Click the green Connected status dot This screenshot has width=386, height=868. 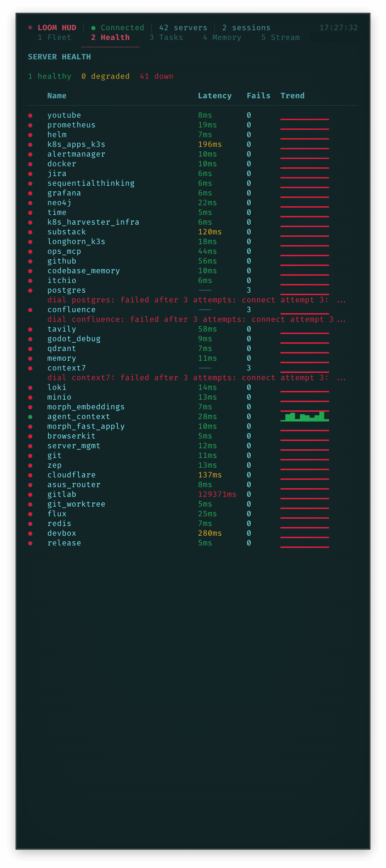(x=93, y=27)
